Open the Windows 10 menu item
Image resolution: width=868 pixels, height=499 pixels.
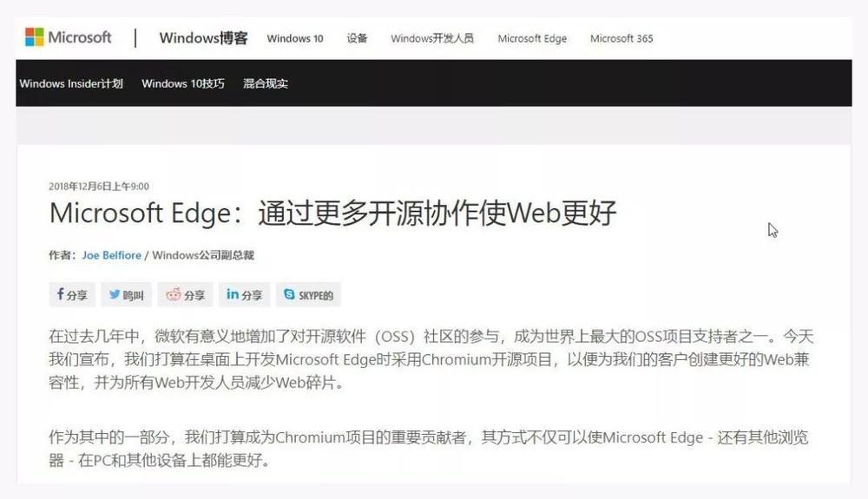pyautogui.click(x=295, y=38)
